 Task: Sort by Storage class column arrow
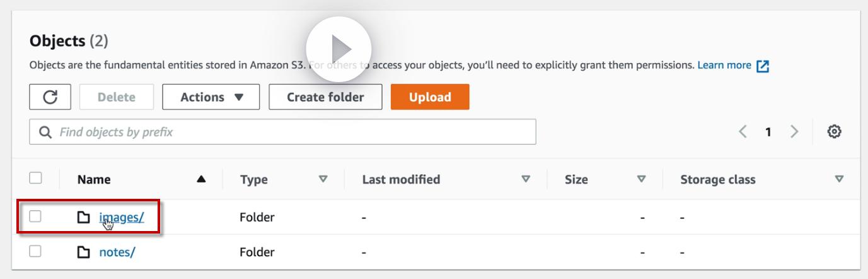click(839, 179)
